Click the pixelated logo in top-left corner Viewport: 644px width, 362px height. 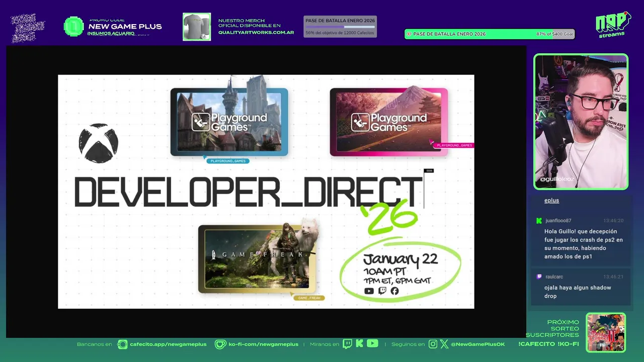point(28,27)
